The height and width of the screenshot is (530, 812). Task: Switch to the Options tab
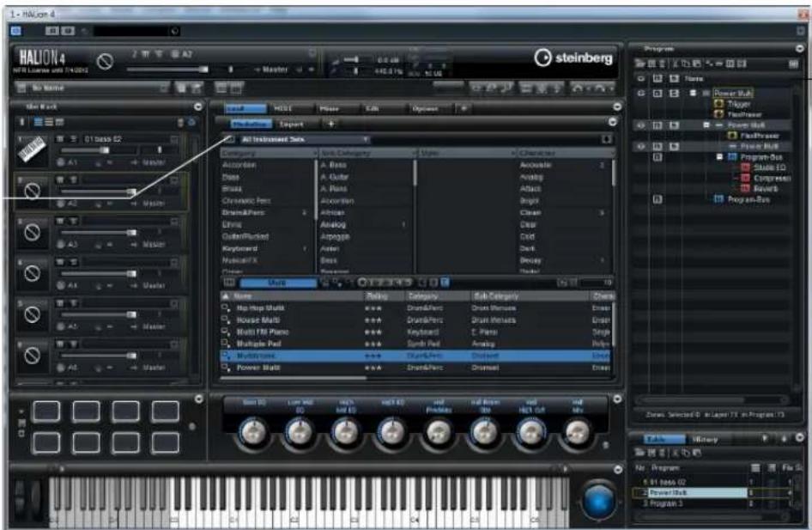[425, 108]
